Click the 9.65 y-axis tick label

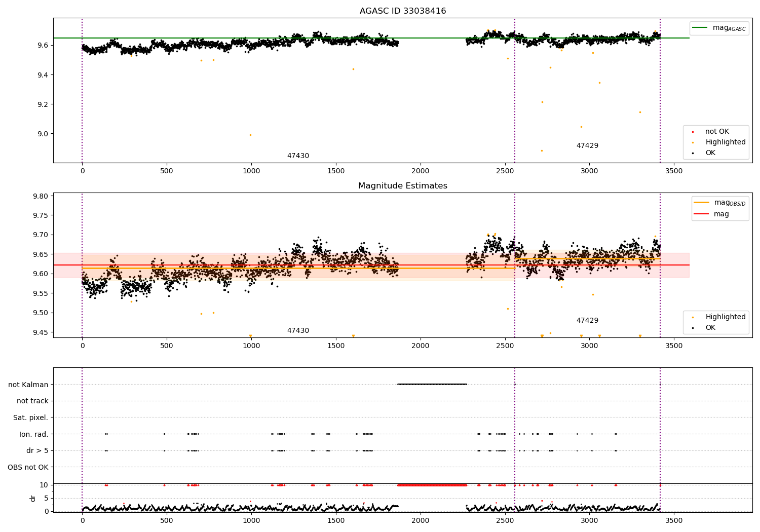(41, 255)
